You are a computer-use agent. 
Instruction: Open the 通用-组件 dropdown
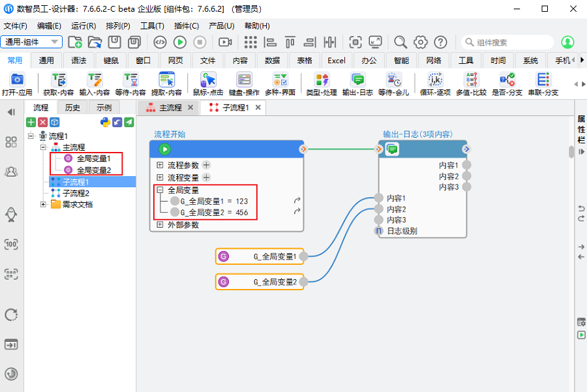pos(33,42)
